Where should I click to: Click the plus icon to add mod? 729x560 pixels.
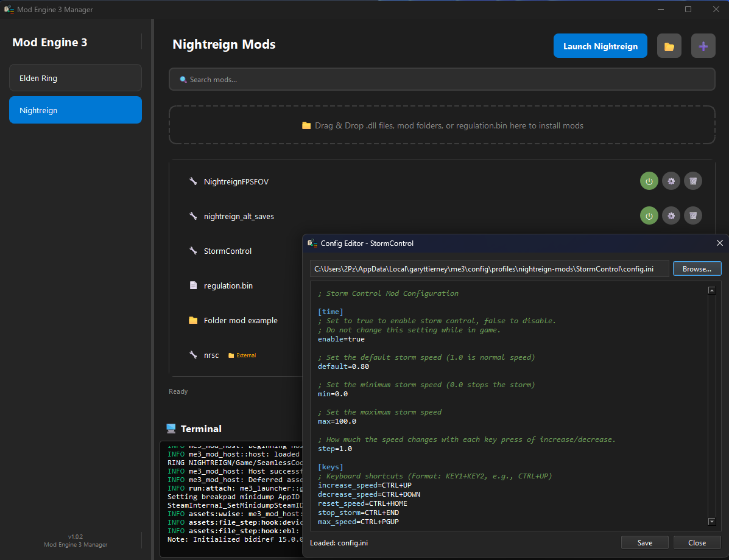[703, 46]
